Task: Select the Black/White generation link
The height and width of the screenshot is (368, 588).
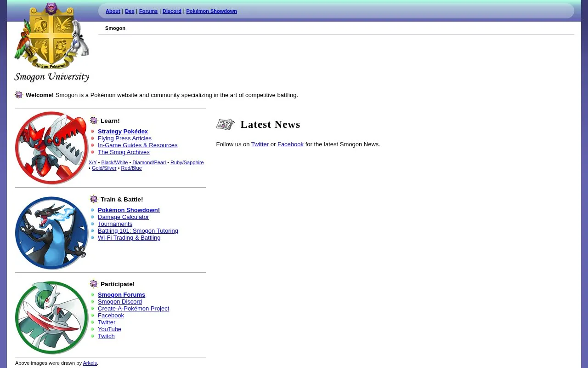Action: point(114,162)
